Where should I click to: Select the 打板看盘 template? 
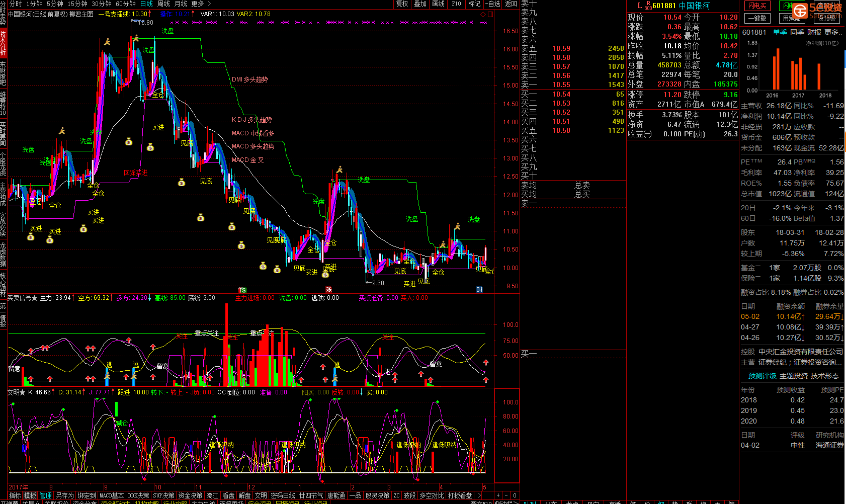tap(460, 495)
